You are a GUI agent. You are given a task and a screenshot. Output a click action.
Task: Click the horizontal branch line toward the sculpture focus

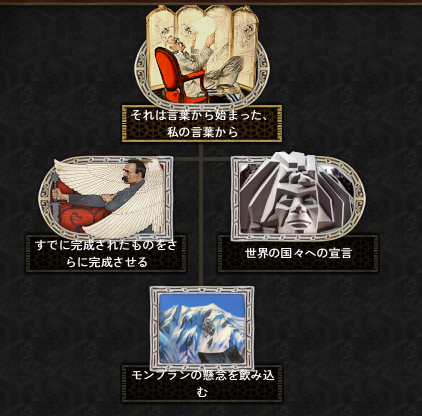coord(217,159)
